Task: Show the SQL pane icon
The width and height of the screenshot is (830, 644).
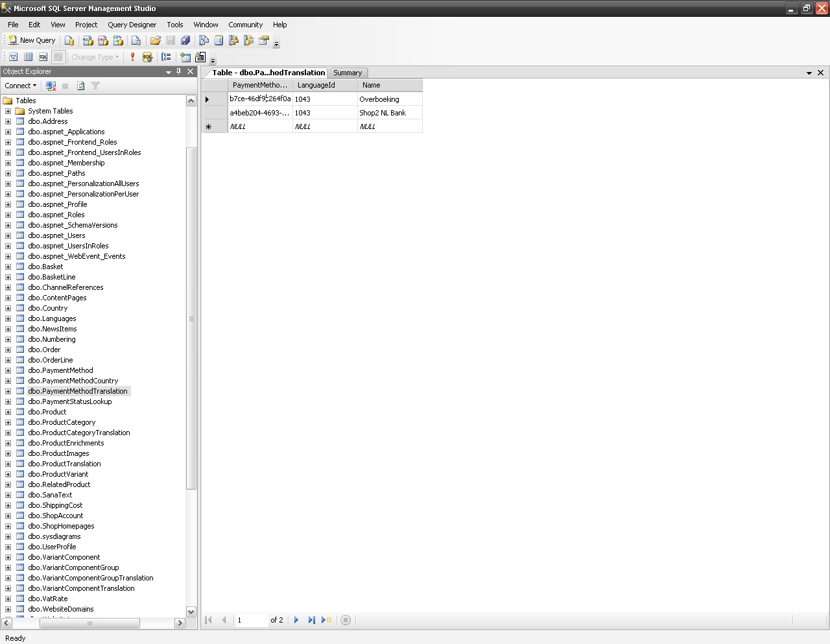Action: (43, 57)
